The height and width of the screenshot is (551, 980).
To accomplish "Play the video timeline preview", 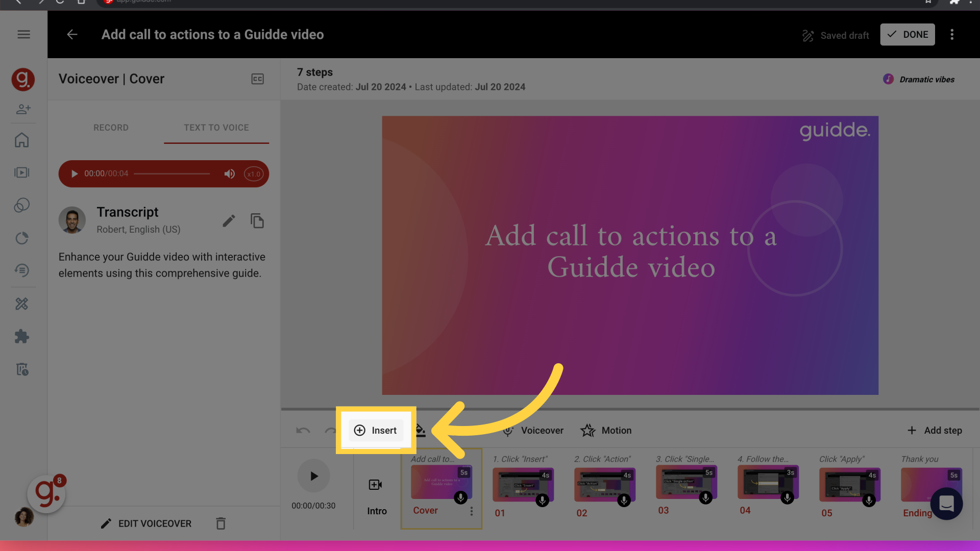I will click(x=313, y=476).
